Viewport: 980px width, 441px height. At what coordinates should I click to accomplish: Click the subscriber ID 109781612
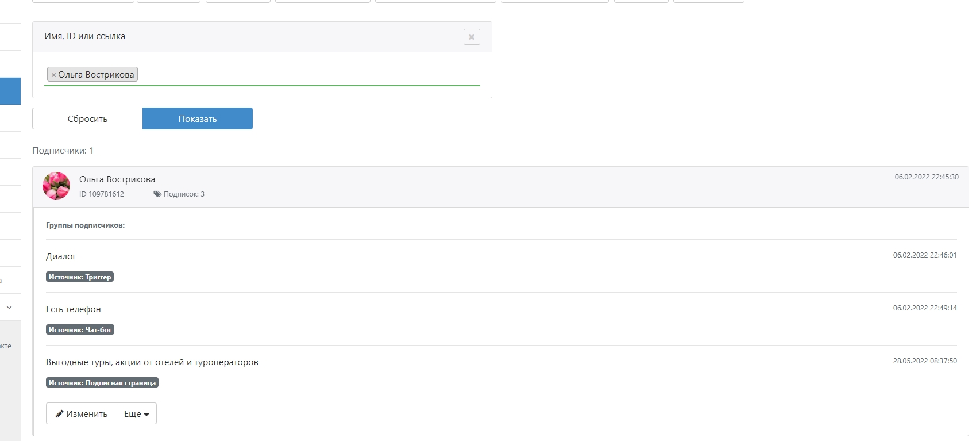(102, 194)
